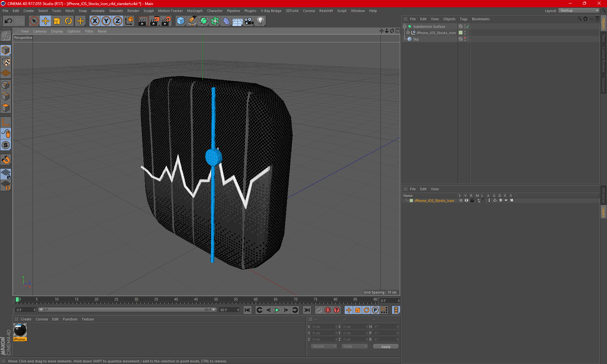The height and width of the screenshot is (364, 607).
Task: Select the Rotate tool
Action: 68,21
